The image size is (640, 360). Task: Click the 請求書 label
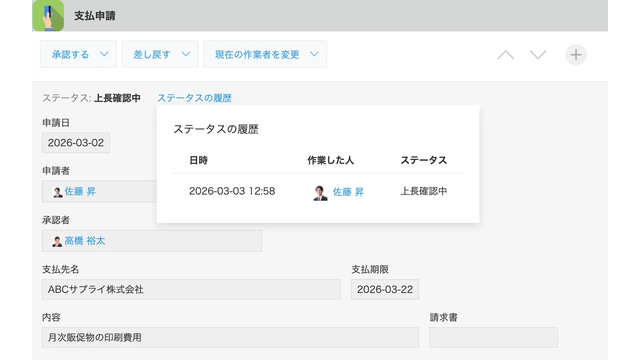click(x=444, y=318)
